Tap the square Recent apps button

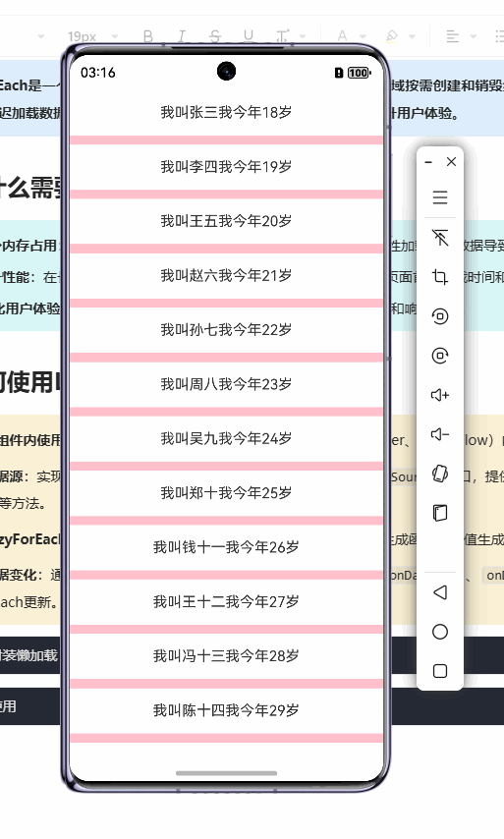click(x=440, y=671)
